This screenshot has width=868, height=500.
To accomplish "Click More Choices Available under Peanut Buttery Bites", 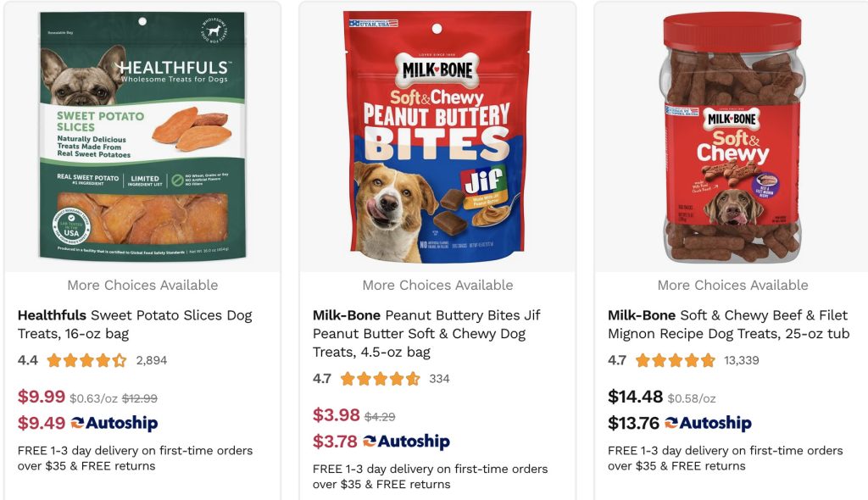I will pos(437,286).
